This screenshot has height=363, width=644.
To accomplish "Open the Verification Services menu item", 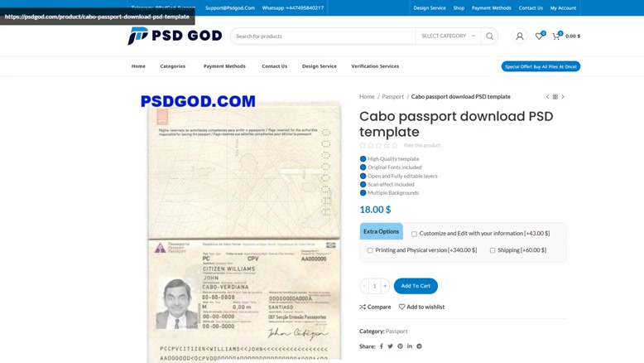I will pyautogui.click(x=375, y=66).
